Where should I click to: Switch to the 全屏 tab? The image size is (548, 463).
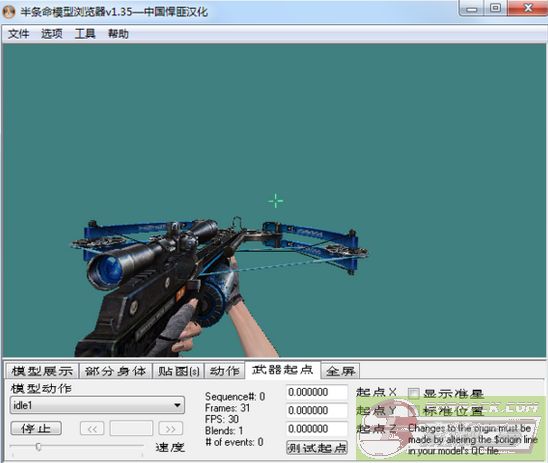tap(341, 371)
